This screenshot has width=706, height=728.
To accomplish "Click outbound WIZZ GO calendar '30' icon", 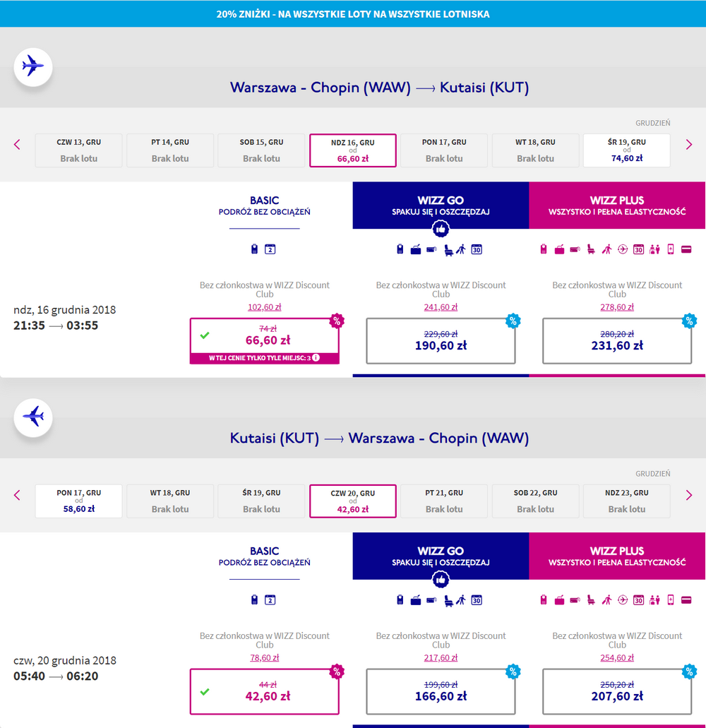I will point(477,250).
